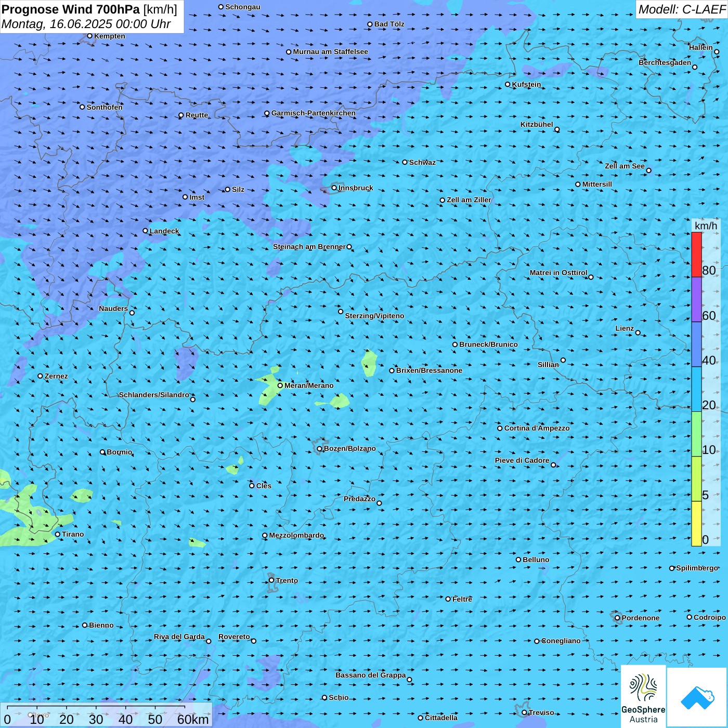
Task: Click the 'Schlanders/Silandro' city label
Action: pyautogui.click(x=154, y=395)
